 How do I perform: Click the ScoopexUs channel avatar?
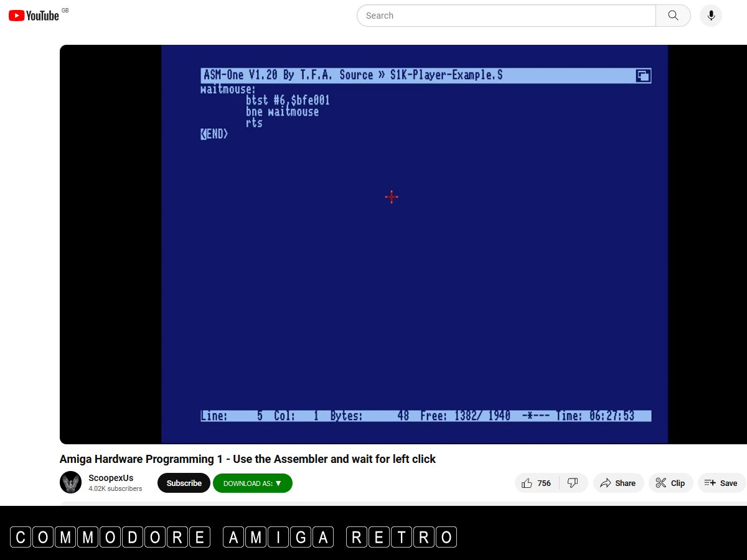click(x=70, y=483)
